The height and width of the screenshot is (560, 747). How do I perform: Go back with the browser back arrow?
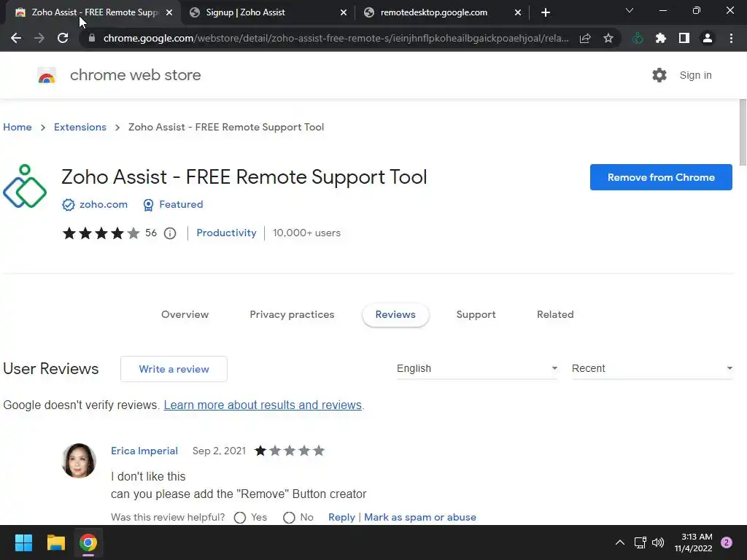click(x=16, y=38)
